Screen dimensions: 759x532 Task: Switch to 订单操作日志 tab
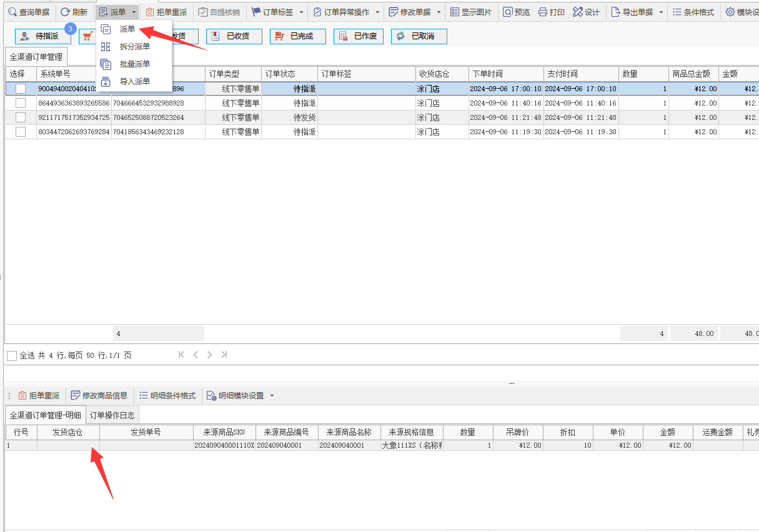(x=112, y=415)
